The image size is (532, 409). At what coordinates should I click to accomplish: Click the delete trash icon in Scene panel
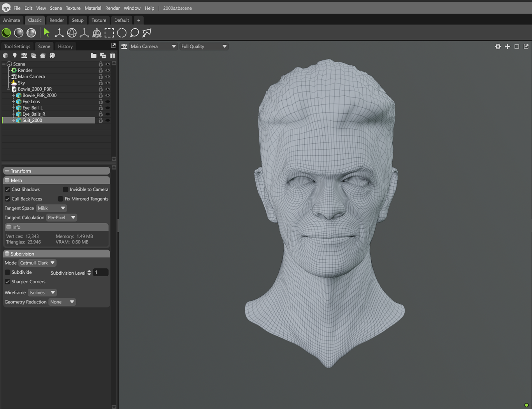112,56
